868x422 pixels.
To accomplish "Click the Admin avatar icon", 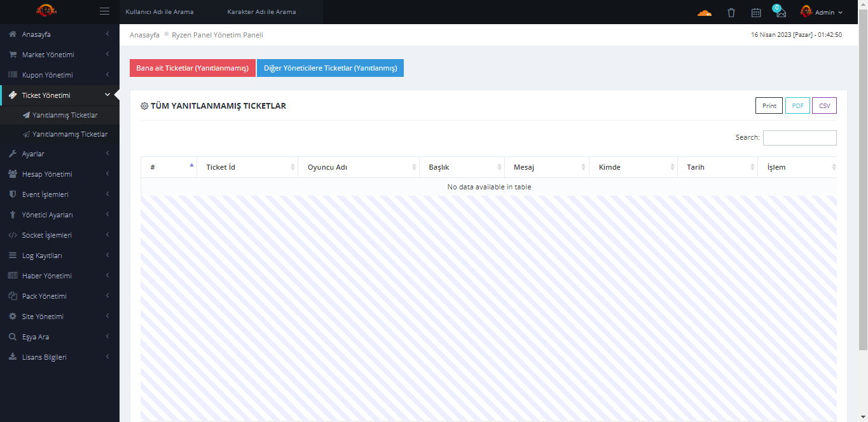I will 806,11.
